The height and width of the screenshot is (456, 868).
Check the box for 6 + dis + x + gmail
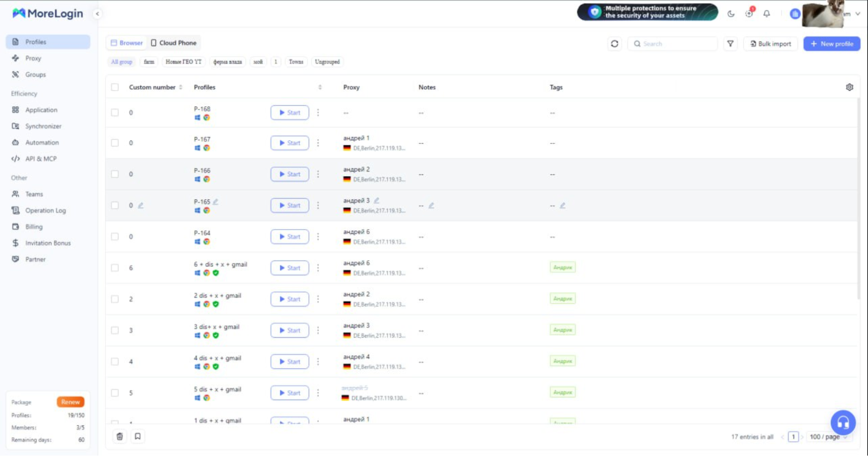tap(115, 268)
